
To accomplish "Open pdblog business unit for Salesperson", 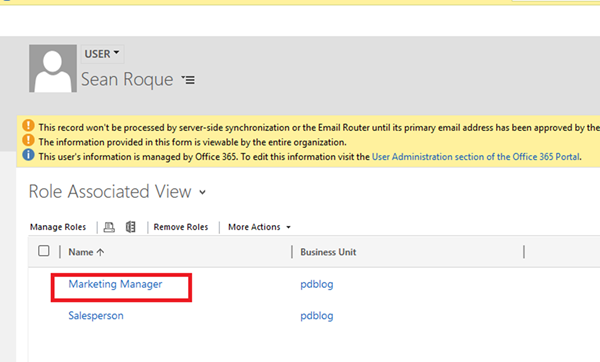I will coord(316,316).
